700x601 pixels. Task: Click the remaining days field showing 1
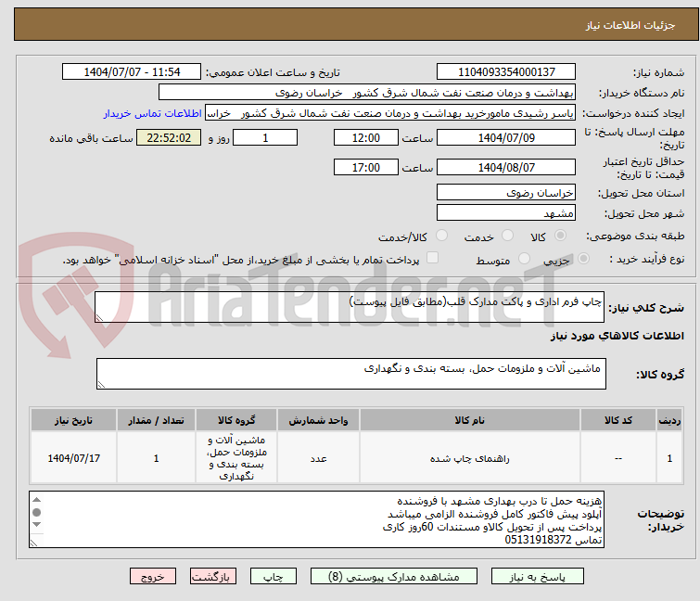coord(265,137)
